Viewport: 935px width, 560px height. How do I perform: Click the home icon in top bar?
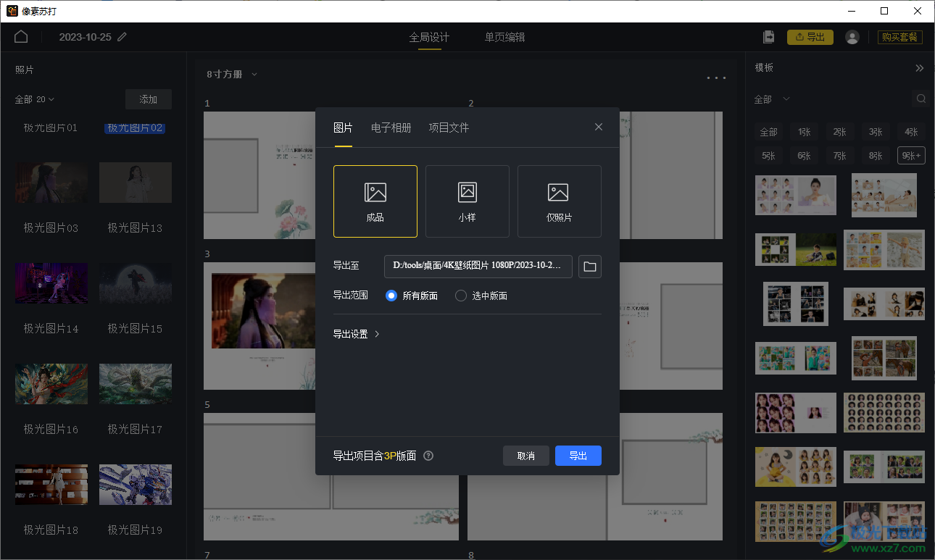pyautogui.click(x=21, y=37)
